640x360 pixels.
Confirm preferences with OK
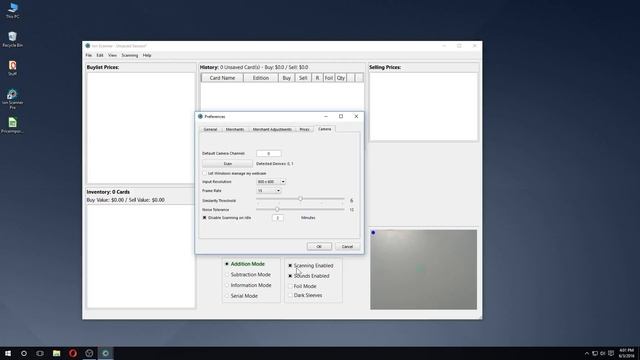point(319,247)
